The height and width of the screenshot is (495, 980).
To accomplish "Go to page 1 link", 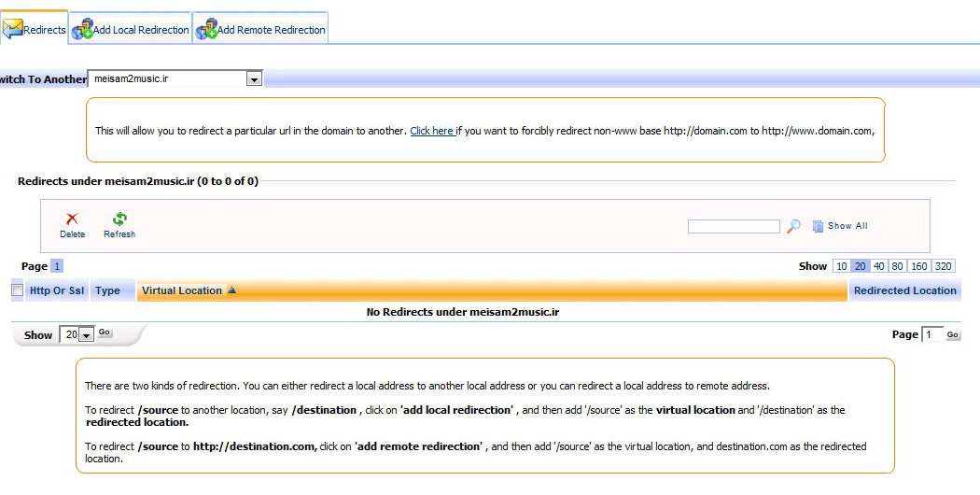I will (57, 266).
